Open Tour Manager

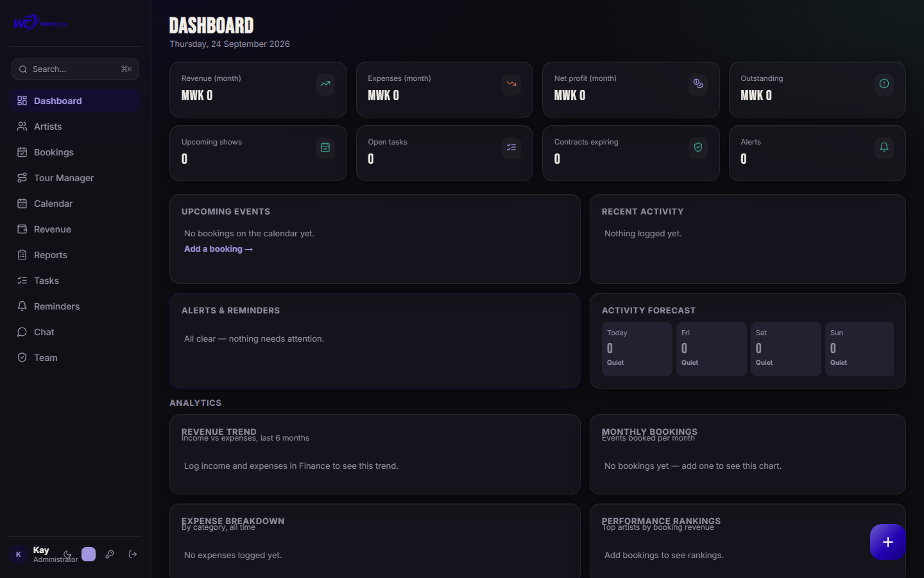[x=75, y=178]
